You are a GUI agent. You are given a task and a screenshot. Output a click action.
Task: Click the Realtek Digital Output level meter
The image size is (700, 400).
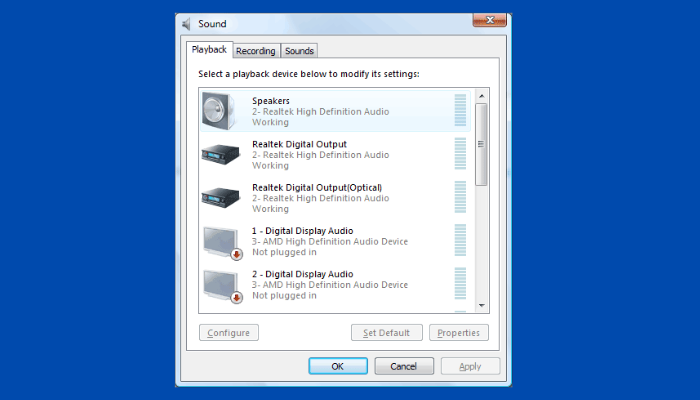click(460, 154)
